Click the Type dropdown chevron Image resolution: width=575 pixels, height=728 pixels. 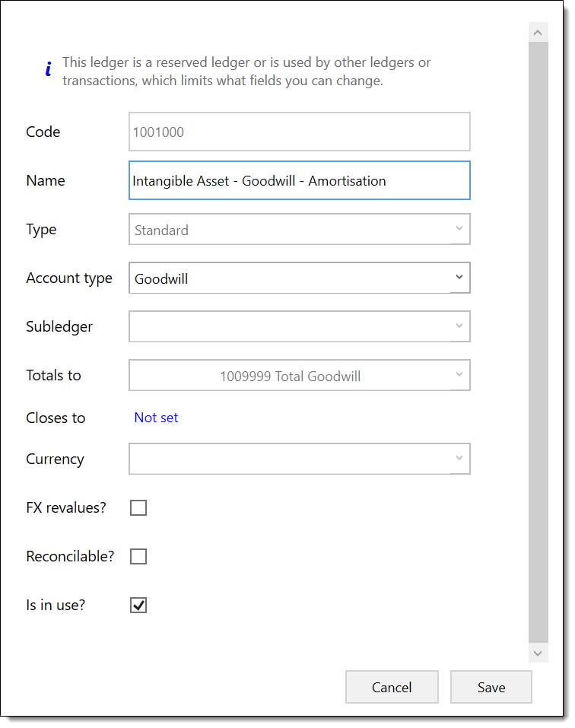459,228
